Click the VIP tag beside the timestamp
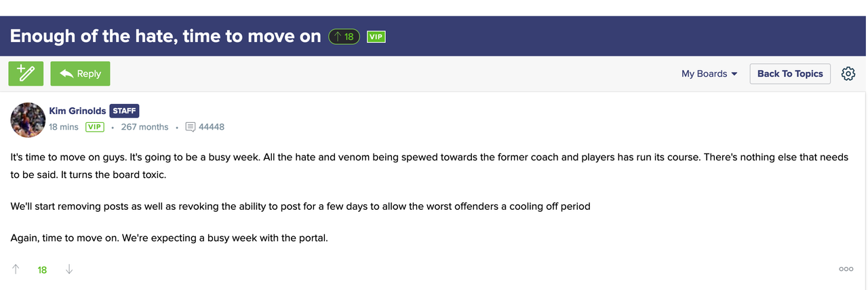Image resolution: width=868 pixels, height=290 pixels. (x=94, y=127)
